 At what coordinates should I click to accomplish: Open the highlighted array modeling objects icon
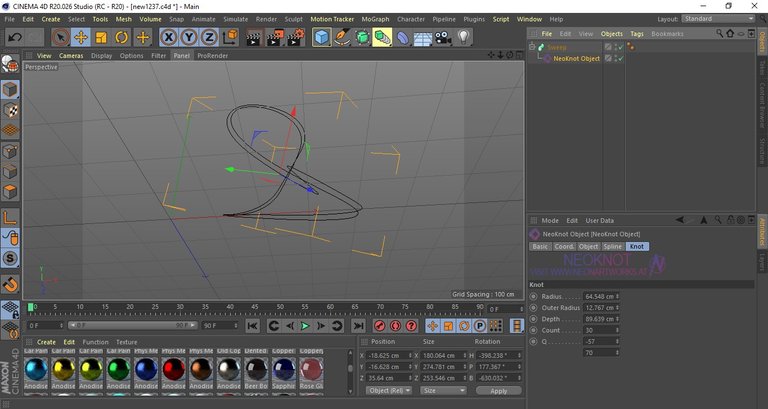pyautogui.click(x=382, y=37)
